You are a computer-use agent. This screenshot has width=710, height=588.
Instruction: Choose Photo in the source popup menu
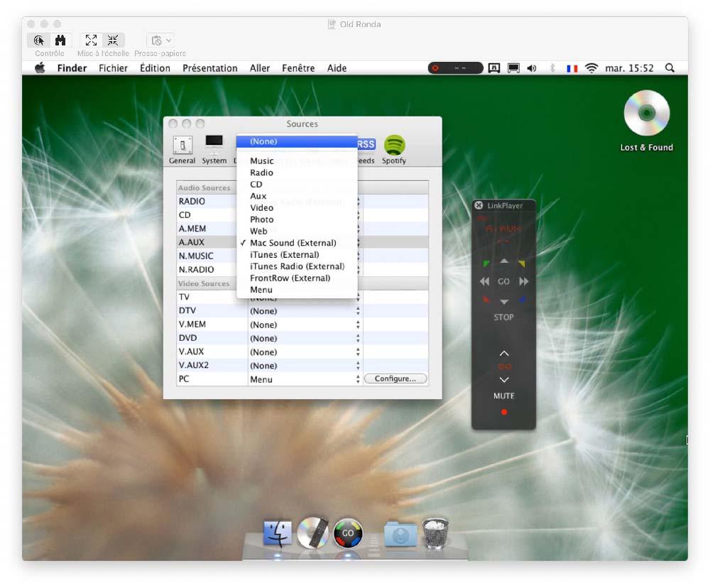(297, 219)
